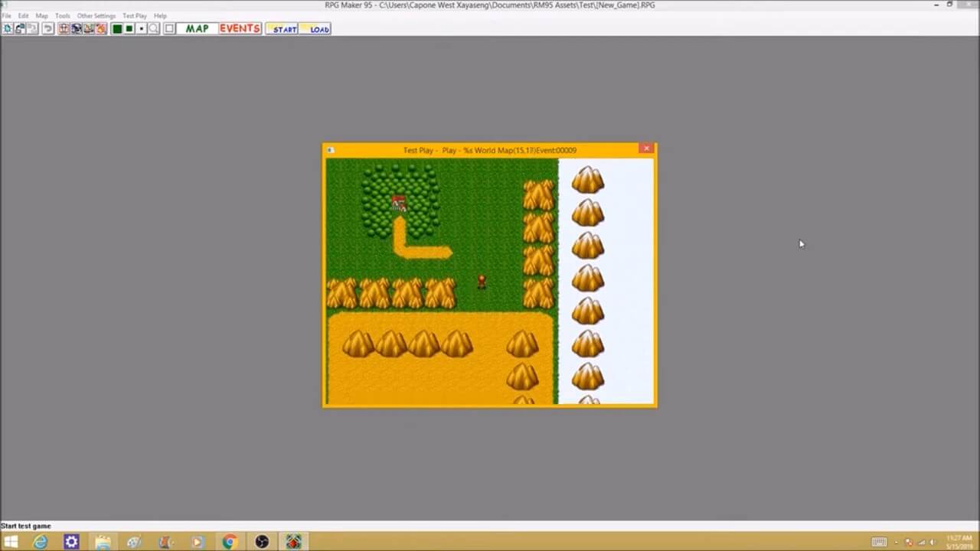The image size is (980, 551).
Task: Click the Undo arrow toolbar icon
Action: tap(47, 29)
